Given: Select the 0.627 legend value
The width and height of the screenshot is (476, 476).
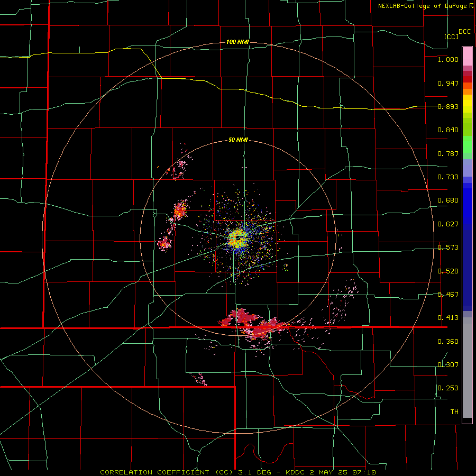Looking at the screenshot, I should point(448,224).
